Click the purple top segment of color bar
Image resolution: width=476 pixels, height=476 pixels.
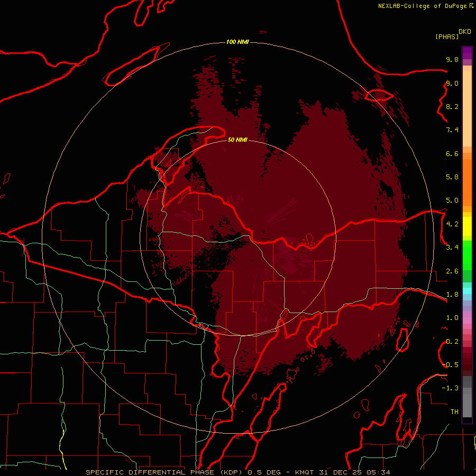467,53
